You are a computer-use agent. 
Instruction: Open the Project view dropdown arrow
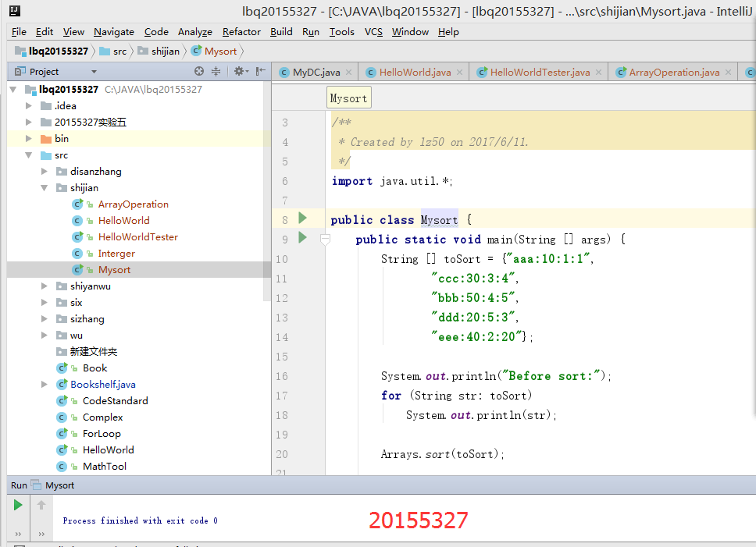pos(94,72)
